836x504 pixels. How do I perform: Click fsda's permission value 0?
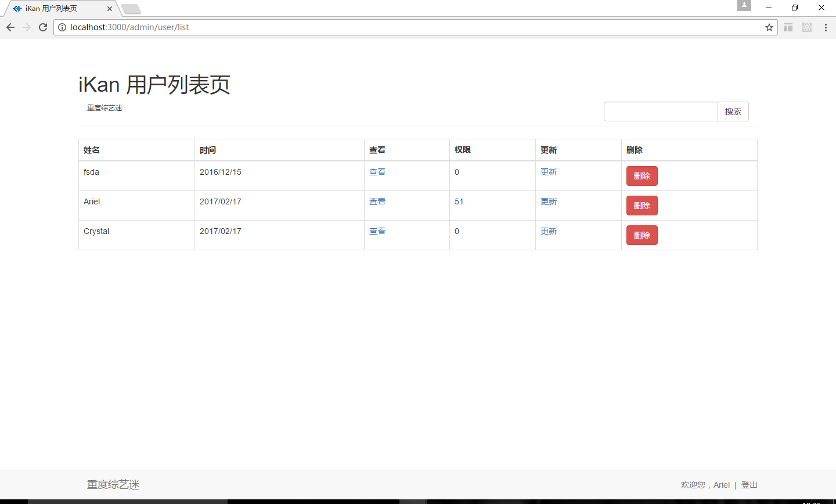[x=457, y=172]
